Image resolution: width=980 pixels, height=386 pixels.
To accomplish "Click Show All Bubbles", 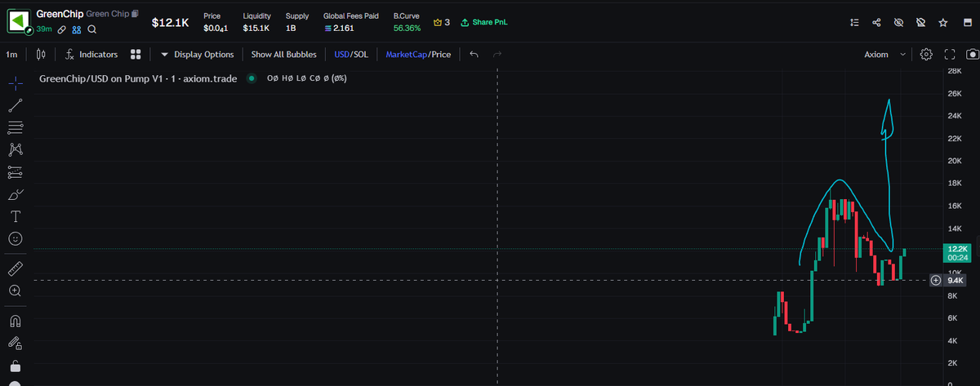I will 283,54.
